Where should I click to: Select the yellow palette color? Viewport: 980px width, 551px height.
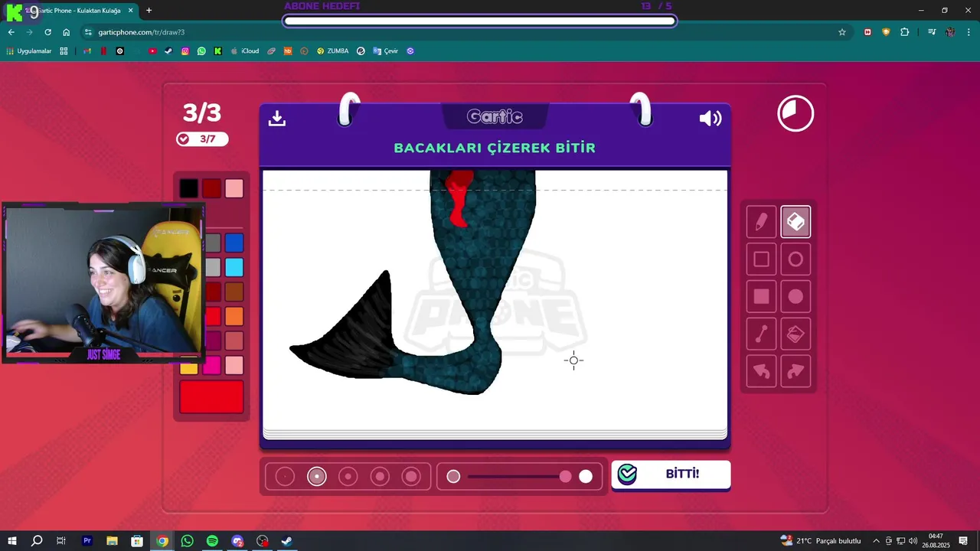189,368
